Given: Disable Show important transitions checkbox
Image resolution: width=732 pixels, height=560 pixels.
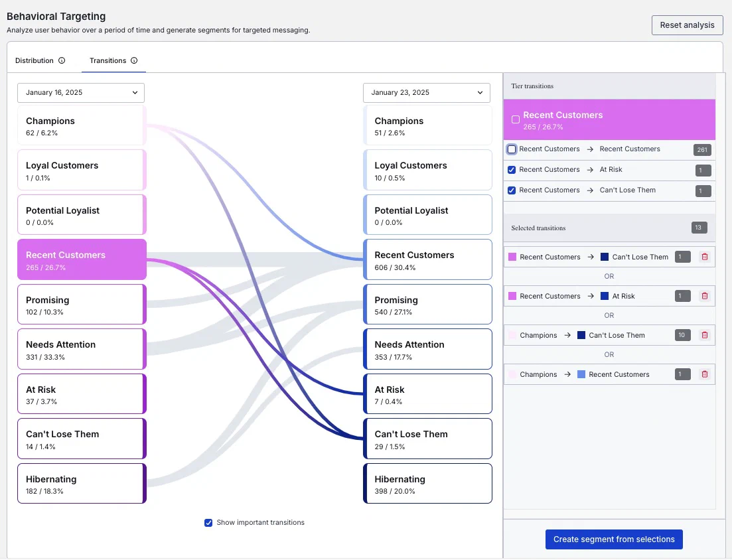Looking at the screenshot, I should (x=208, y=523).
